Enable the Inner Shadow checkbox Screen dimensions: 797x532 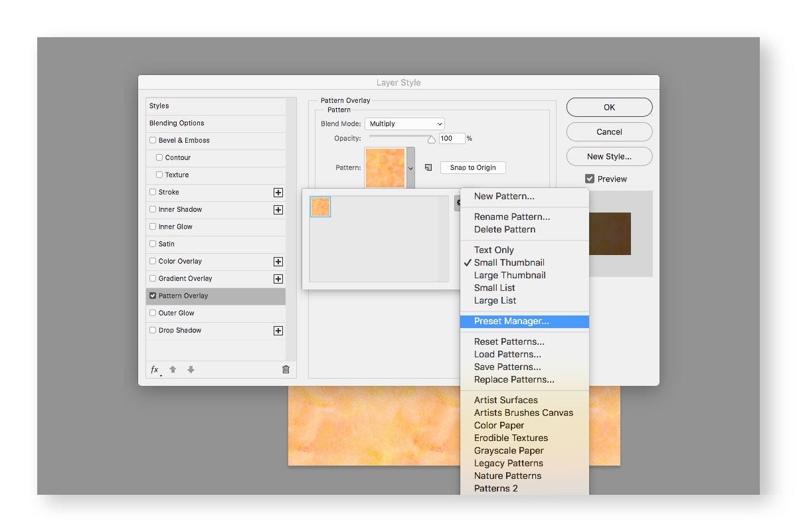[153, 209]
